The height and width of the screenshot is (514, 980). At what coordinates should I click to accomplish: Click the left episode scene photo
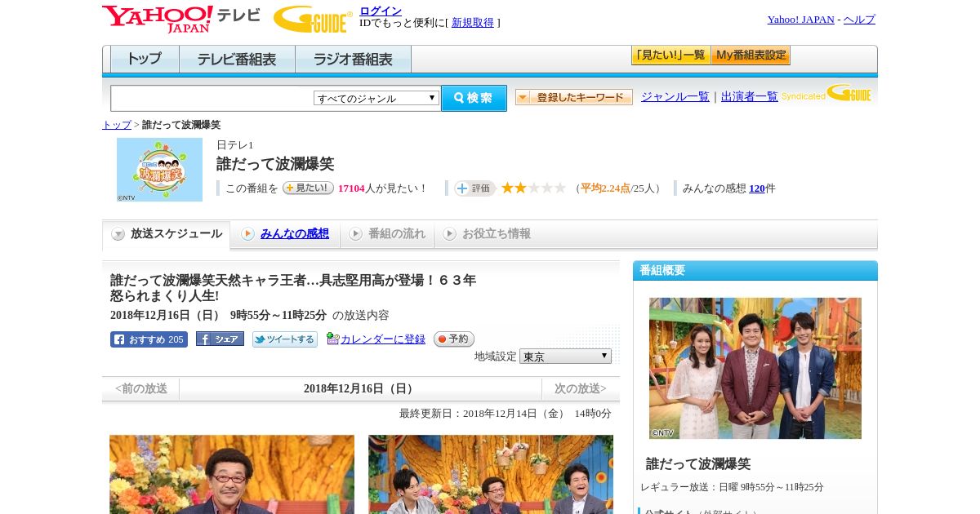click(x=232, y=474)
